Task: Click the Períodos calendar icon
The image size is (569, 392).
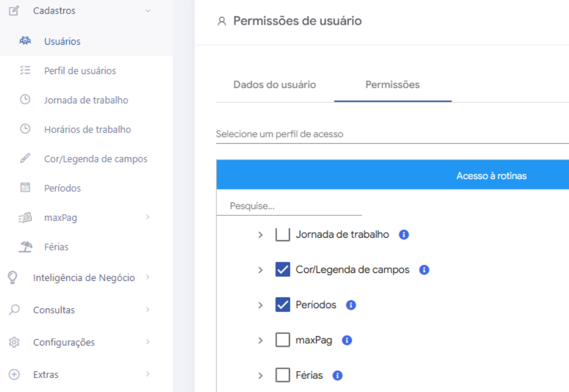Action: click(25, 188)
